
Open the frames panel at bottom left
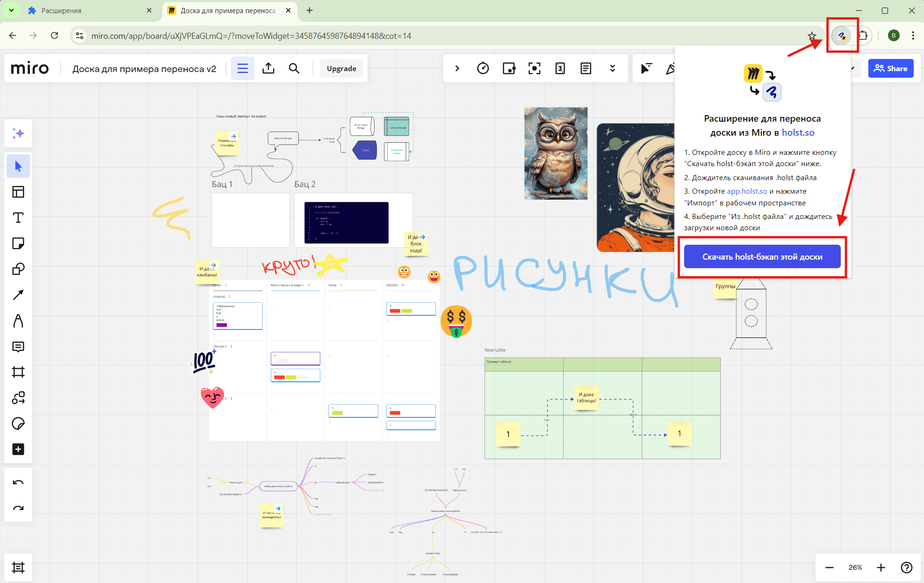tap(18, 568)
